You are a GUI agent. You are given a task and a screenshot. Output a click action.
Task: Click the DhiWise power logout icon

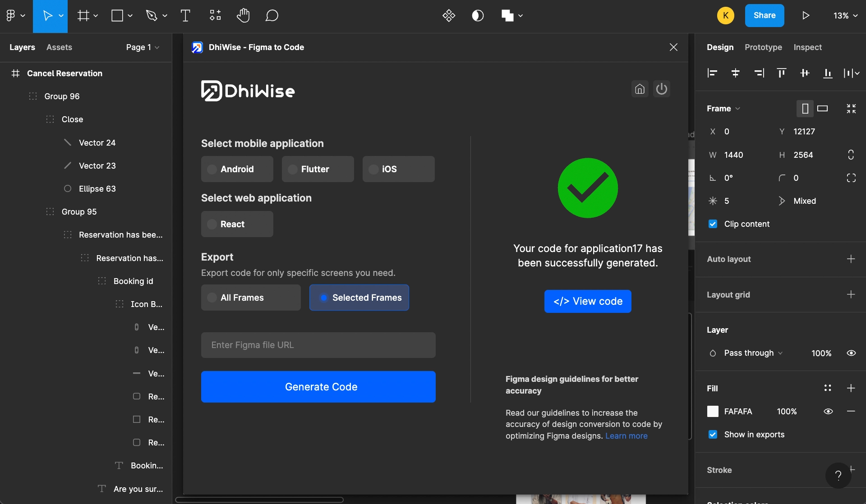(x=662, y=89)
